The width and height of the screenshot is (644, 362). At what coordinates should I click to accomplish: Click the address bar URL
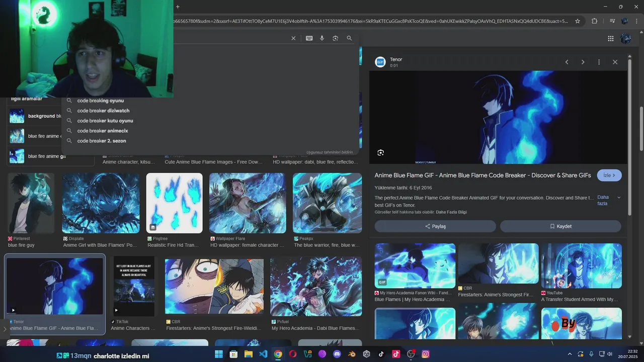point(370,21)
